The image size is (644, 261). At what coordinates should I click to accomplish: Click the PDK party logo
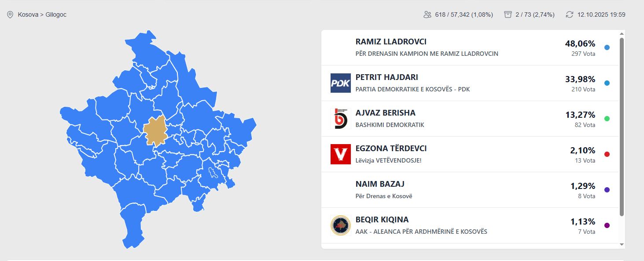point(340,83)
